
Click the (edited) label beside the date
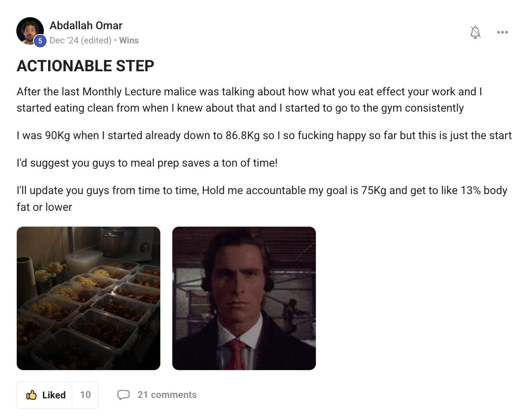96,40
